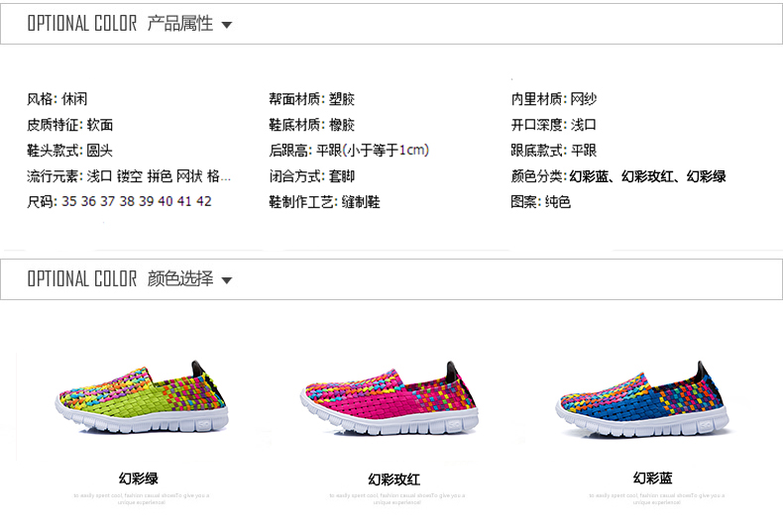Viewport: 783px width, 532px height.
Task: Click the 流行元素 truncated attribute line
Action: [129, 176]
